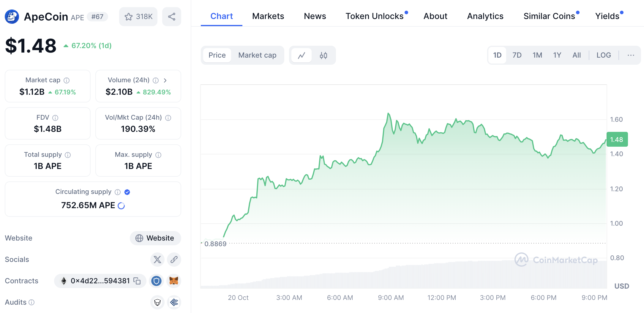
Task: Click the verified circulating supply badge
Action: click(127, 192)
